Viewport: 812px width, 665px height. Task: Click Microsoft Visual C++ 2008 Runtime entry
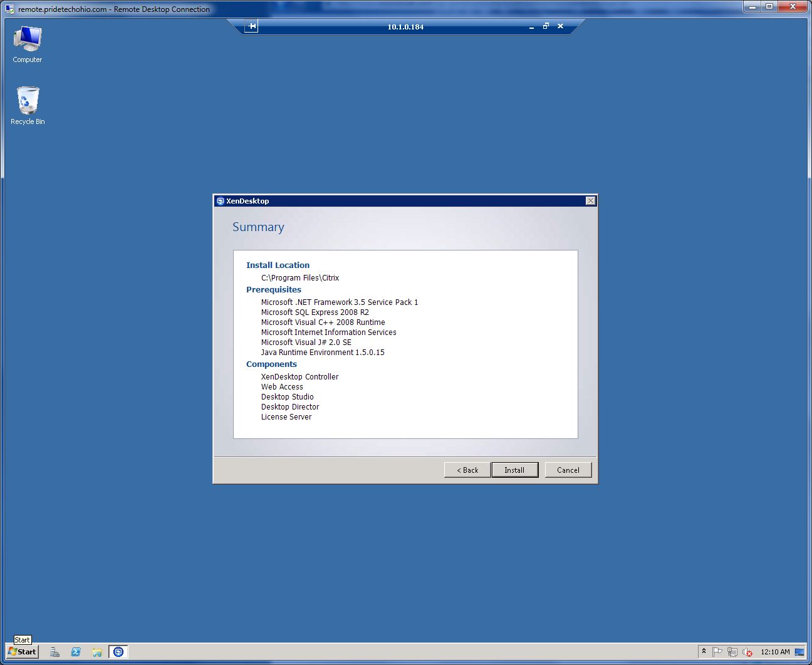pos(323,322)
